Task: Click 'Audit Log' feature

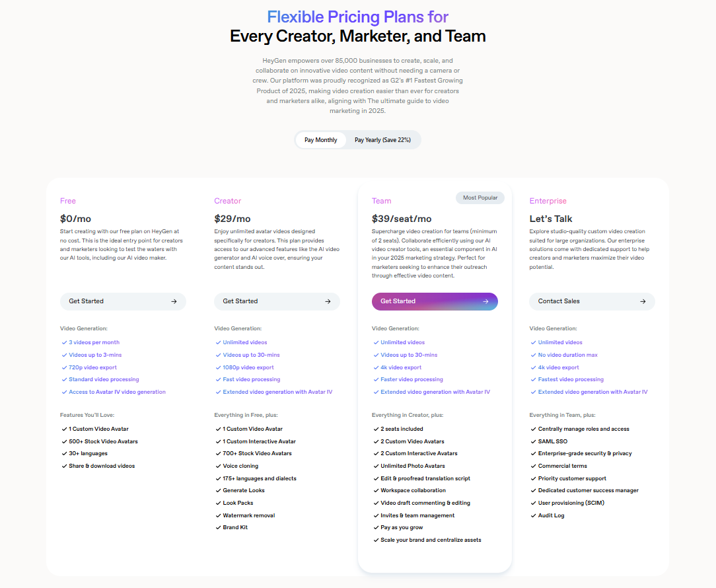Action: click(x=551, y=515)
